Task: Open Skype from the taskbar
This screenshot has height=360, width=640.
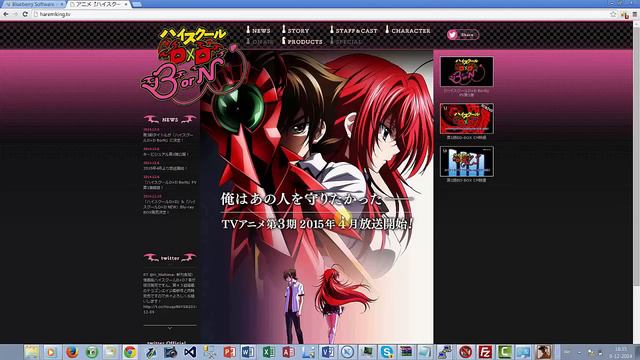Action: click(x=386, y=352)
